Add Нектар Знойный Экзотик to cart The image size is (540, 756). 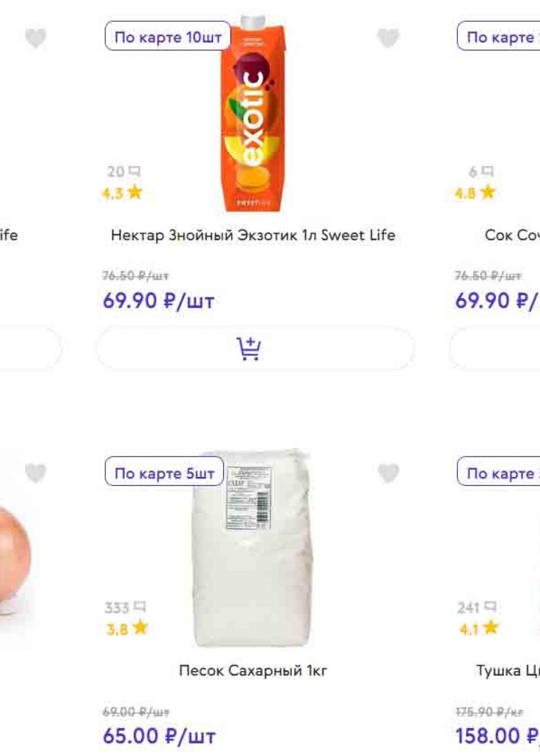pos(255,348)
